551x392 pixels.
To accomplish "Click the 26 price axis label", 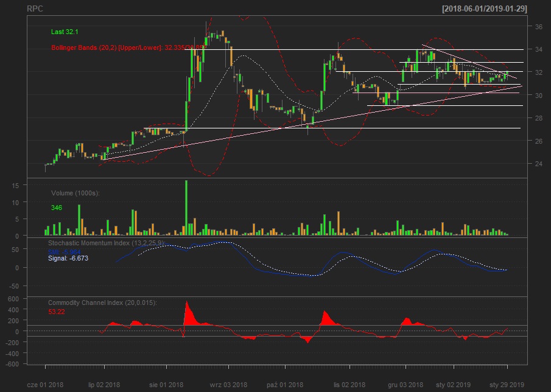I will pos(538,141).
